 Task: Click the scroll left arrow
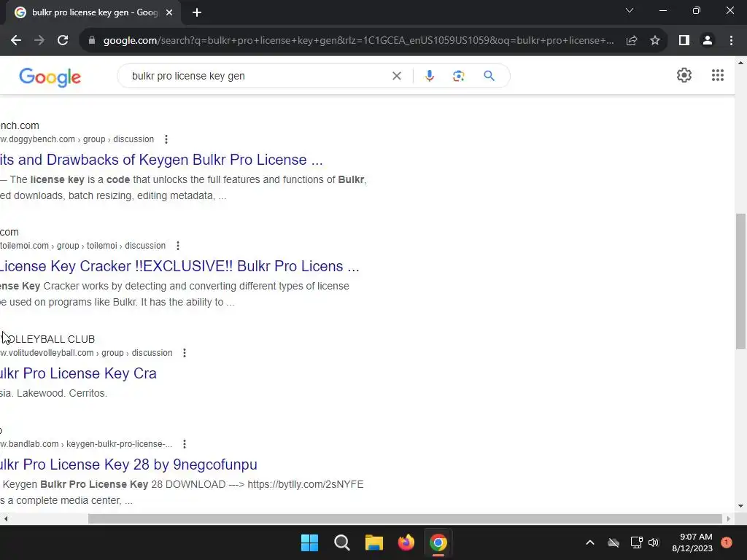click(5, 518)
